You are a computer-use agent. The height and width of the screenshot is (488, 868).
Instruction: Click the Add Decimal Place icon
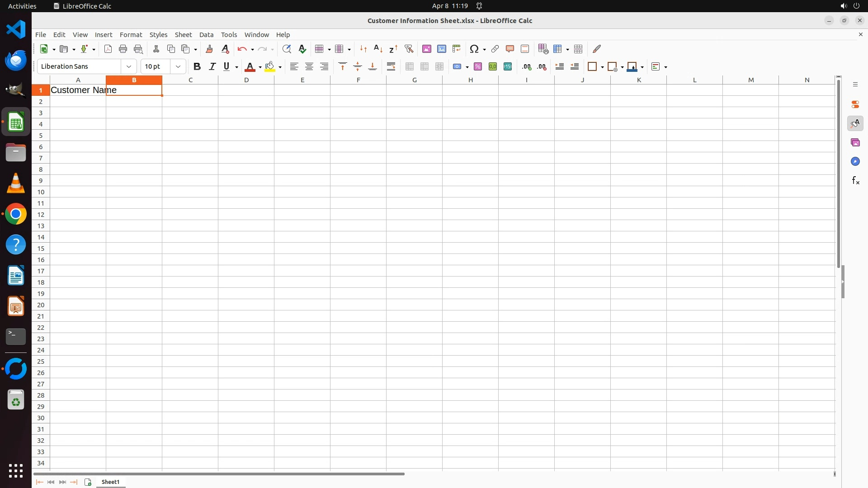(527, 66)
